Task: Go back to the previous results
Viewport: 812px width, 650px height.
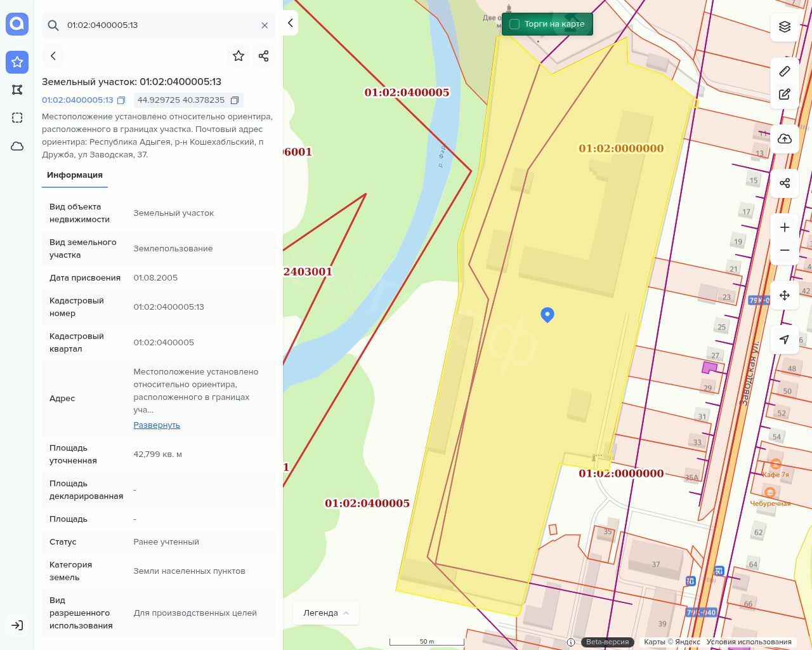Action: (53, 56)
